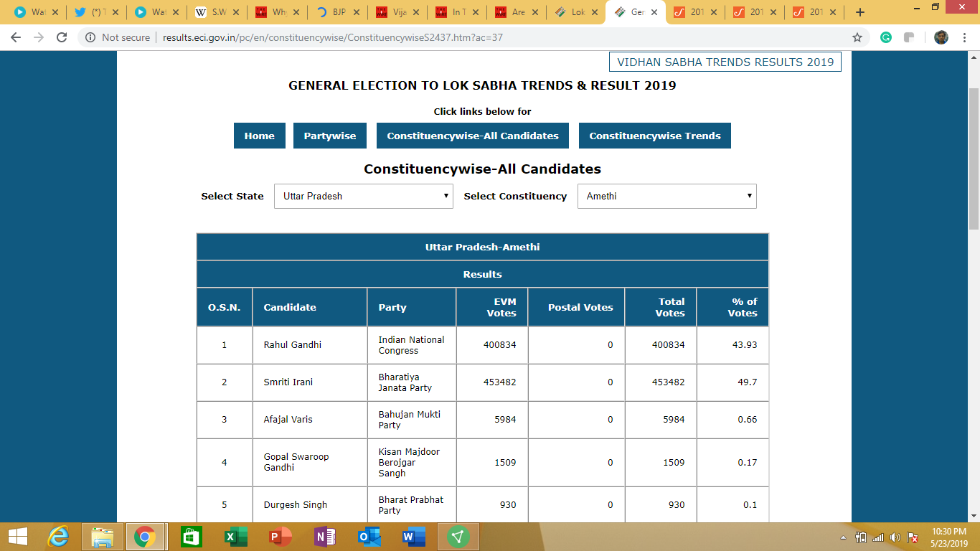The width and height of the screenshot is (980, 551).
Task: Click the Home button
Action: pyautogui.click(x=260, y=136)
